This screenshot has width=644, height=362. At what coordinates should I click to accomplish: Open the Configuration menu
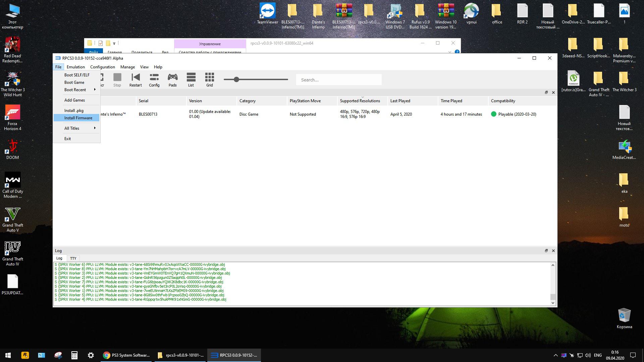tap(102, 67)
